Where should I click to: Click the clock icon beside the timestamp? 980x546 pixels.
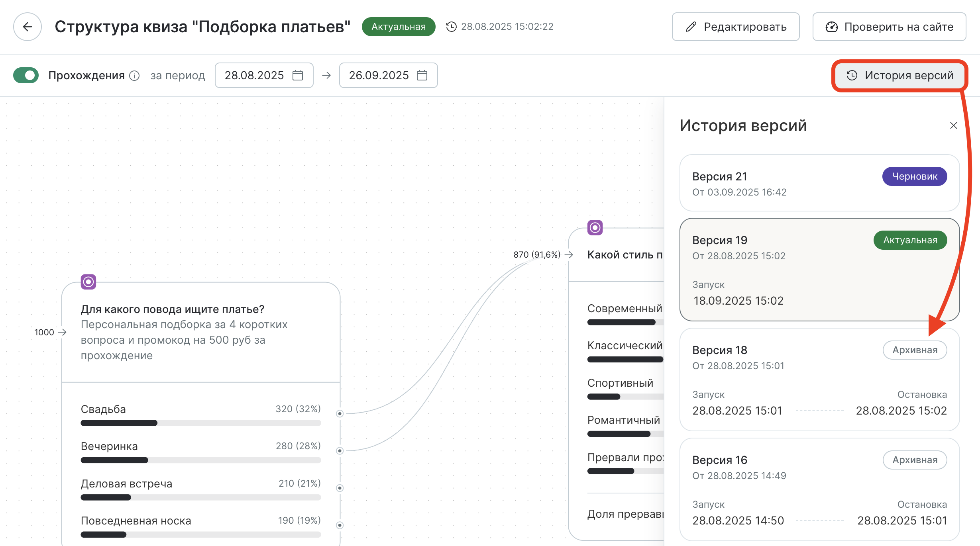pyautogui.click(x=451, y=27)
